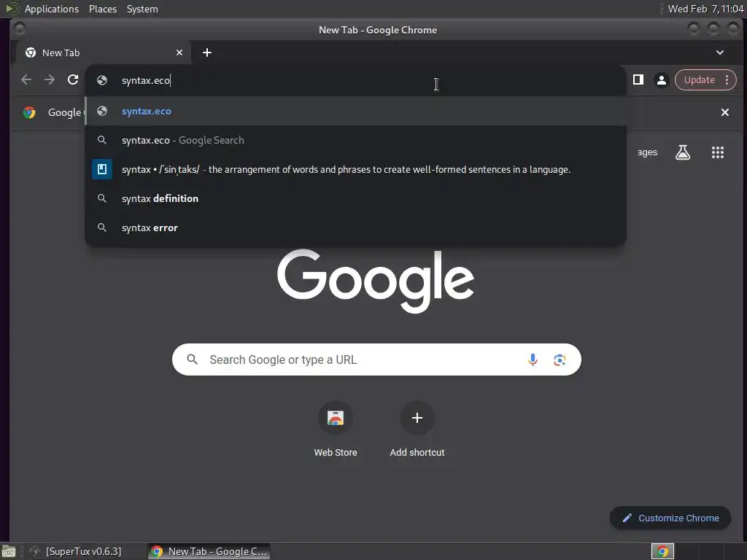The width and height of the screenshot is (747, 560).
Task: Open the System menu
Action: (x=142, y=9)
